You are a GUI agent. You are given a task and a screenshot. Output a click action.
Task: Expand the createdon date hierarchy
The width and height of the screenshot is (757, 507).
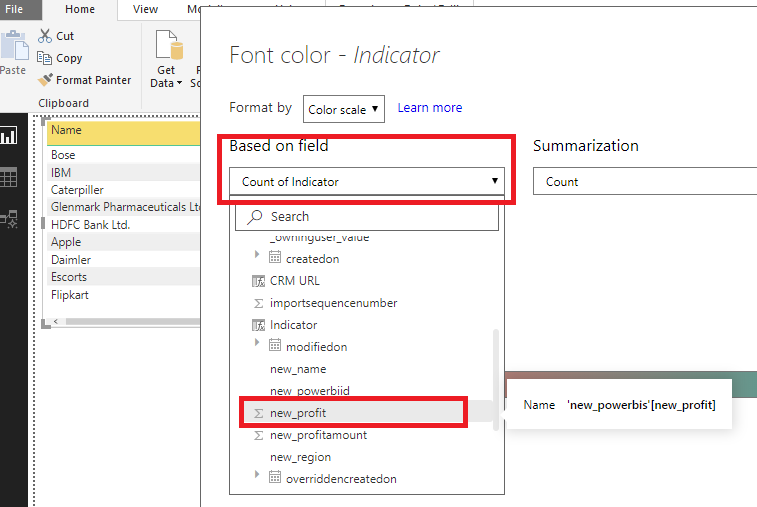tap(257, 258)
